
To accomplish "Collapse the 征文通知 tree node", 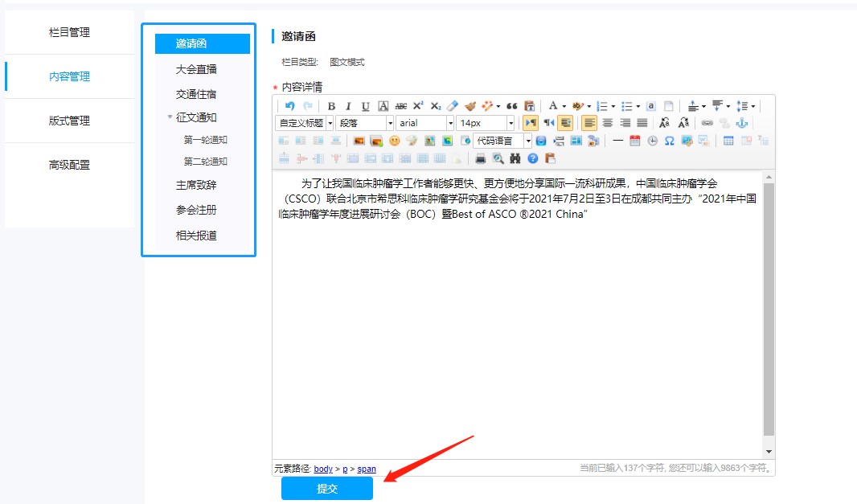I will click(x=170, y=117).
